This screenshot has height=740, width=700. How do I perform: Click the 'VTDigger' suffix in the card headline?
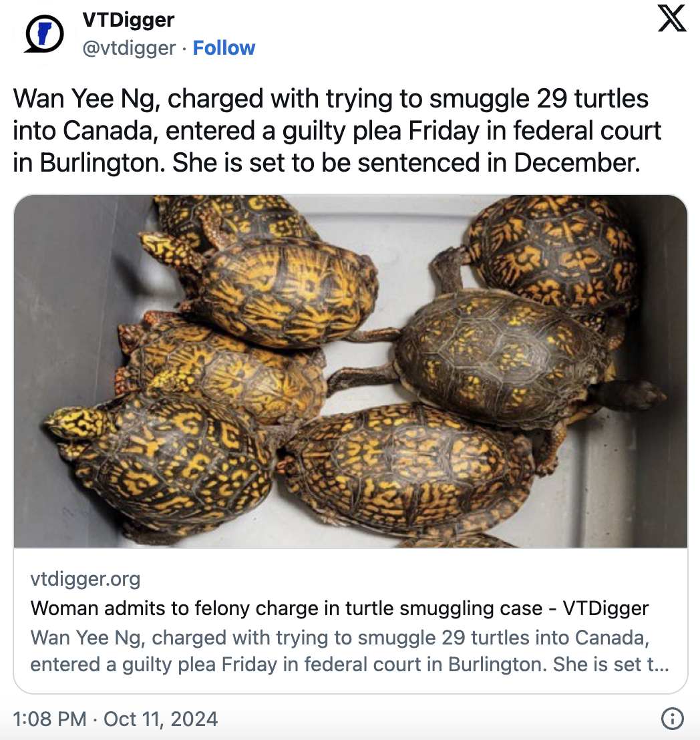(606, 608)
